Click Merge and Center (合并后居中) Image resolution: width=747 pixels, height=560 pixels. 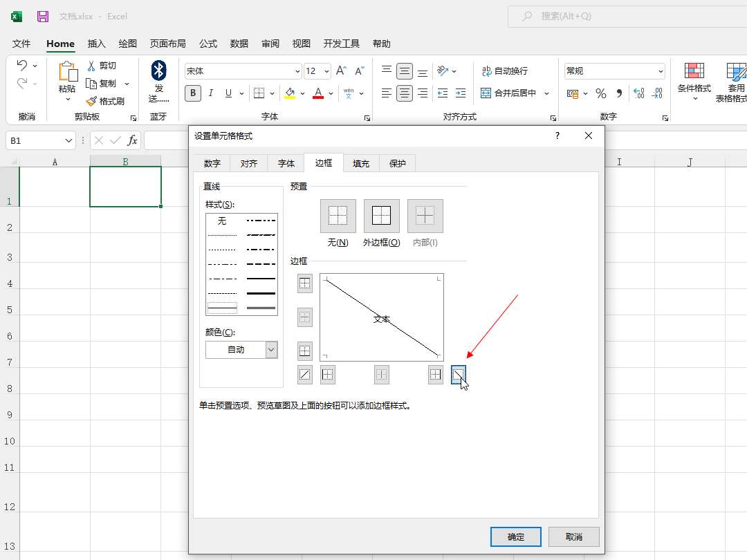pyautogui.click(x=508, y=93)
